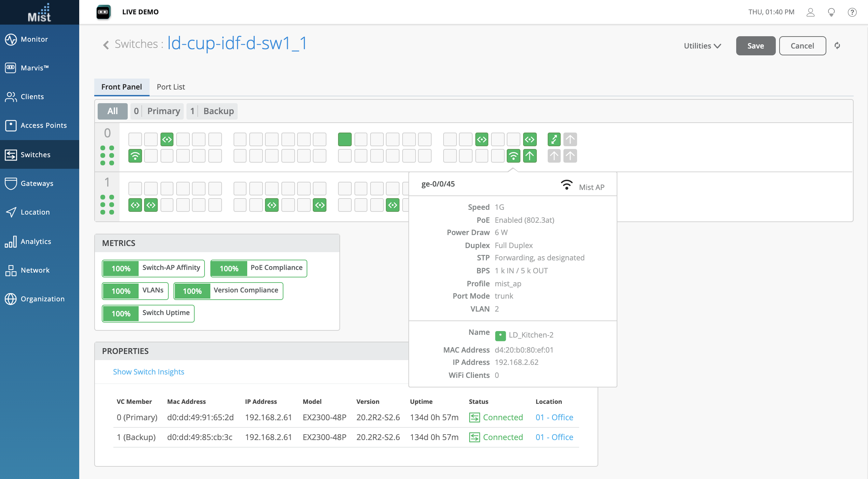
Task: Select the wireless AP port in row 0 left
Action: pos(135,156)
